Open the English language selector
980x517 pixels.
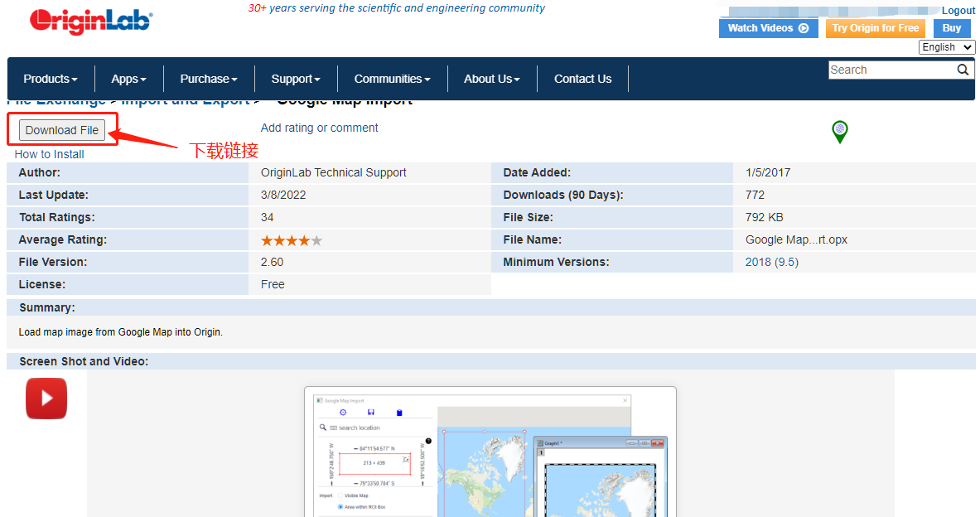(947, 47)
